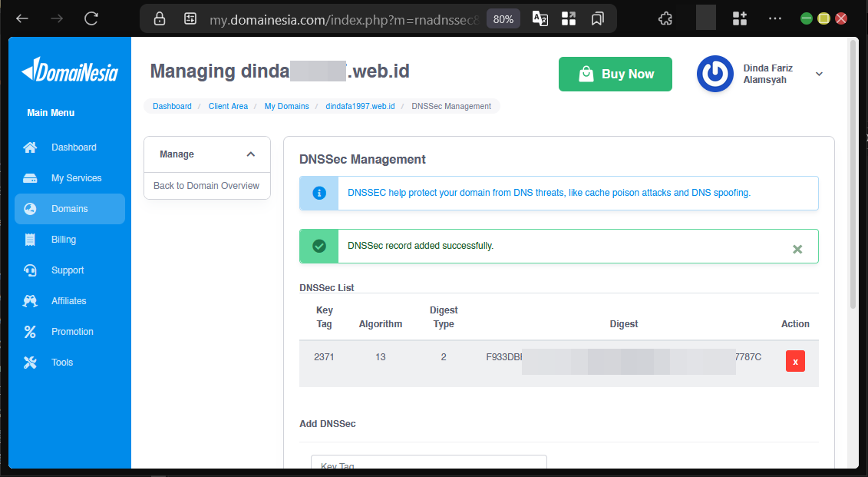This screenshot has height=477, width=868.
Task: Click the key tag value 2371
Action: point(324,357)
